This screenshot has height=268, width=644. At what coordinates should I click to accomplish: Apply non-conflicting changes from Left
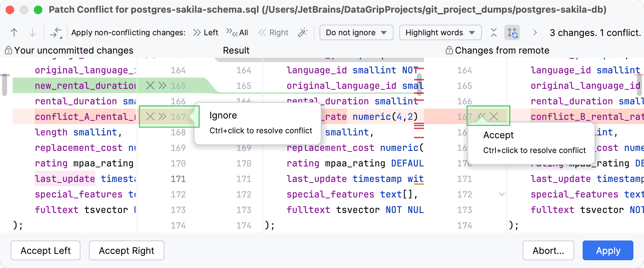(x=206, y=33)
